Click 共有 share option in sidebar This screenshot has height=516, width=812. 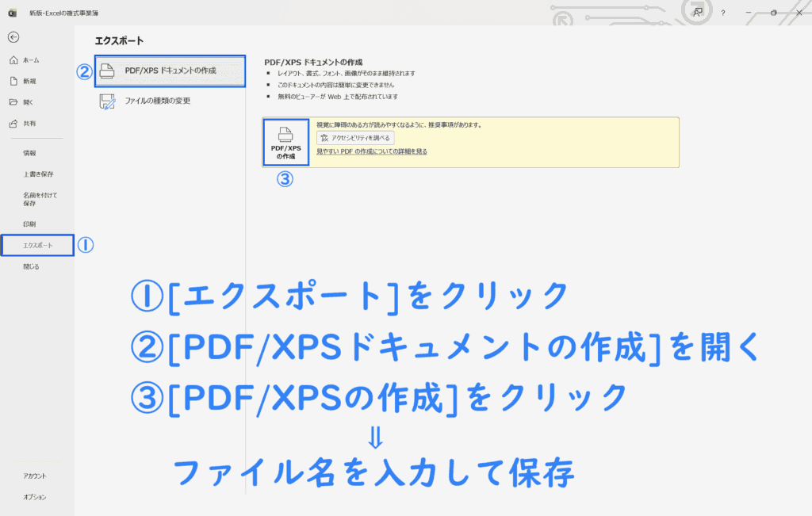(x=29, y=124)
